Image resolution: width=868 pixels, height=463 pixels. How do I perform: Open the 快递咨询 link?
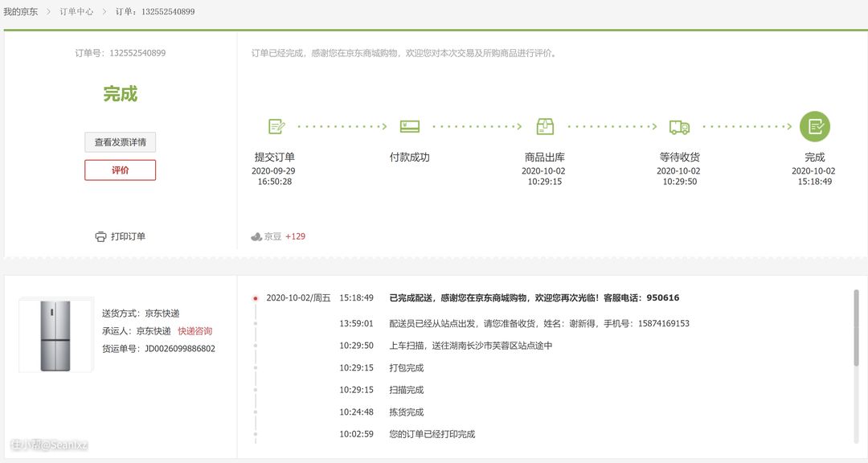(194, 331)
